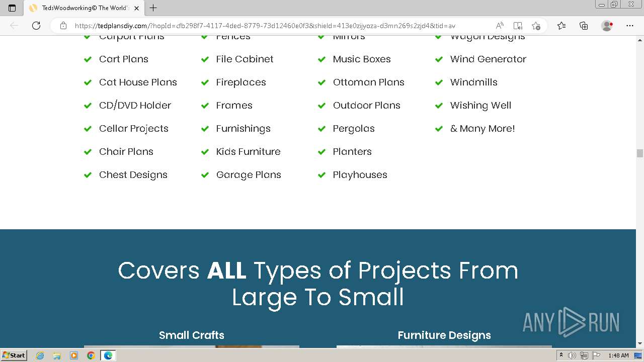
Task: Open the Favorites list
Action: click(561, 26)
